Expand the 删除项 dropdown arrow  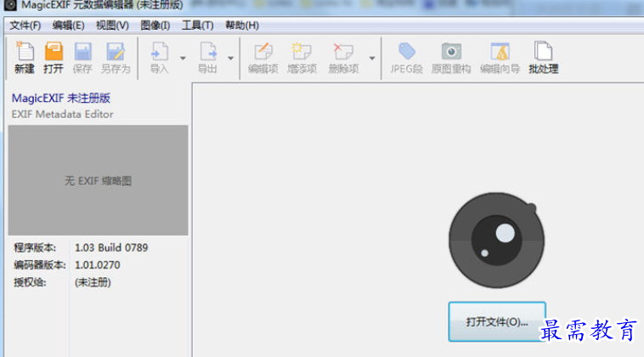pos(372,59)
